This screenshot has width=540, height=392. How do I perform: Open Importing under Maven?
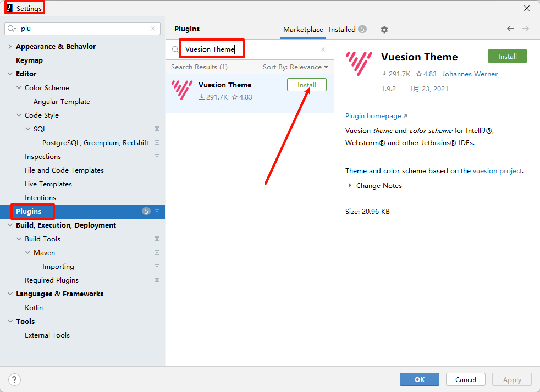coord(58,266)
